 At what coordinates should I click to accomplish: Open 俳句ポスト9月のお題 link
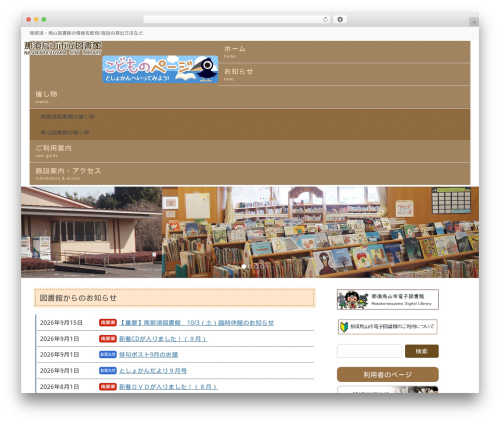click(148, 355)
